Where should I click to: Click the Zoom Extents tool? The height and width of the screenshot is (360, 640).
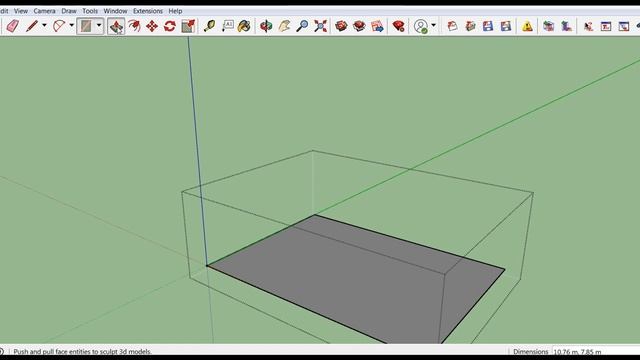[x=320, y=26]
